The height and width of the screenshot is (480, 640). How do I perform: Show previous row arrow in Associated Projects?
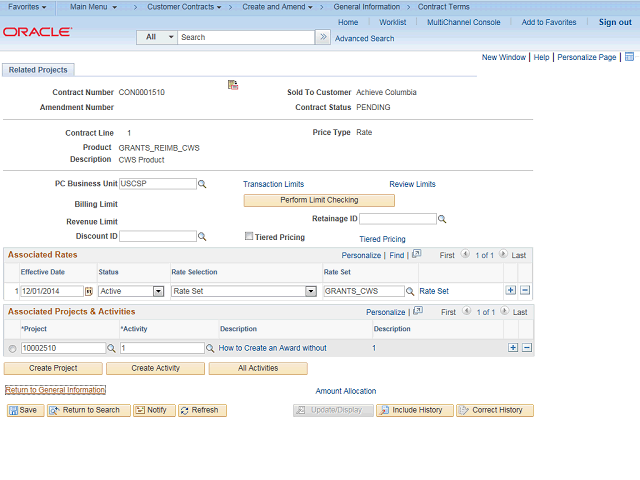[x=467, y=311]
